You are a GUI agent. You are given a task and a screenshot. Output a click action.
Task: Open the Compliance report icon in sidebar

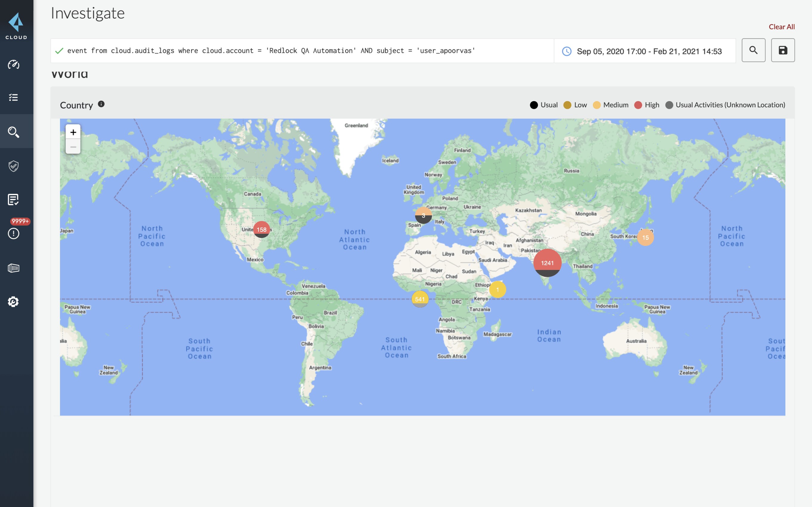[13, 200]
